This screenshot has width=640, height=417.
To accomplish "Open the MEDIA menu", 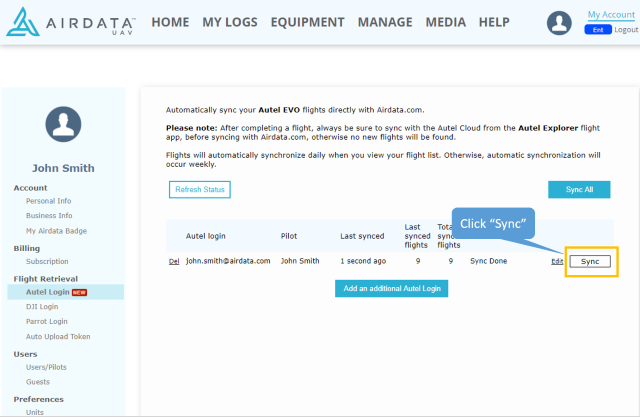I will tap(445, 22).
